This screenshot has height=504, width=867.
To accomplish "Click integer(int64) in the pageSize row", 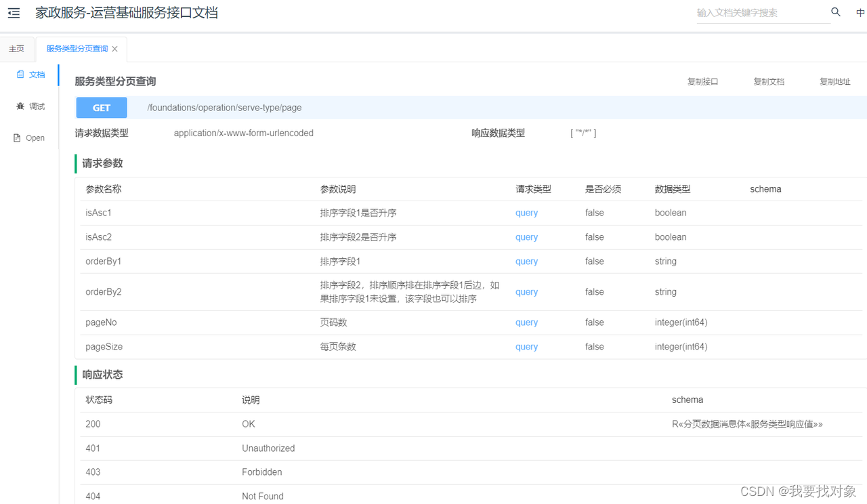I will 681,347.
